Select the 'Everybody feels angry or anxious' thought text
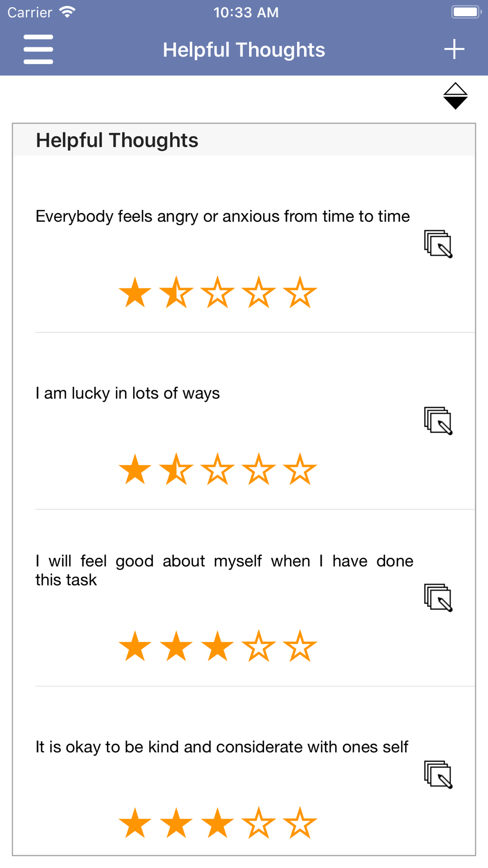The image size is (488, 868). [x=223, y=216]
